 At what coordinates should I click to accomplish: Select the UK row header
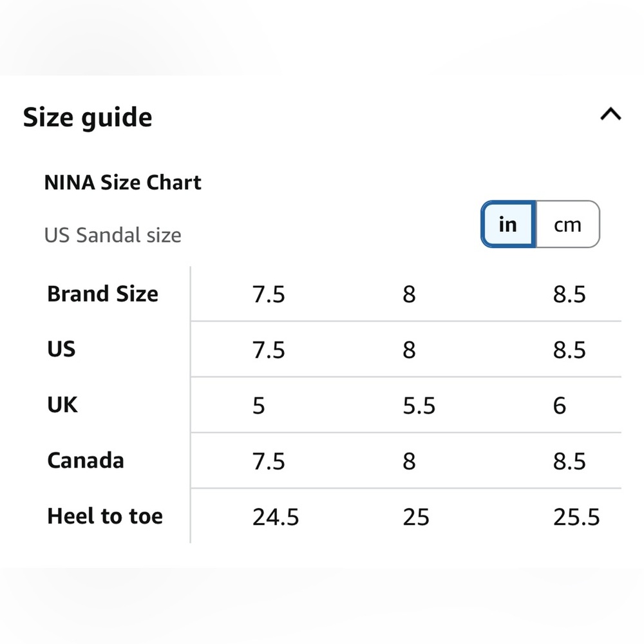pos(62,405)
